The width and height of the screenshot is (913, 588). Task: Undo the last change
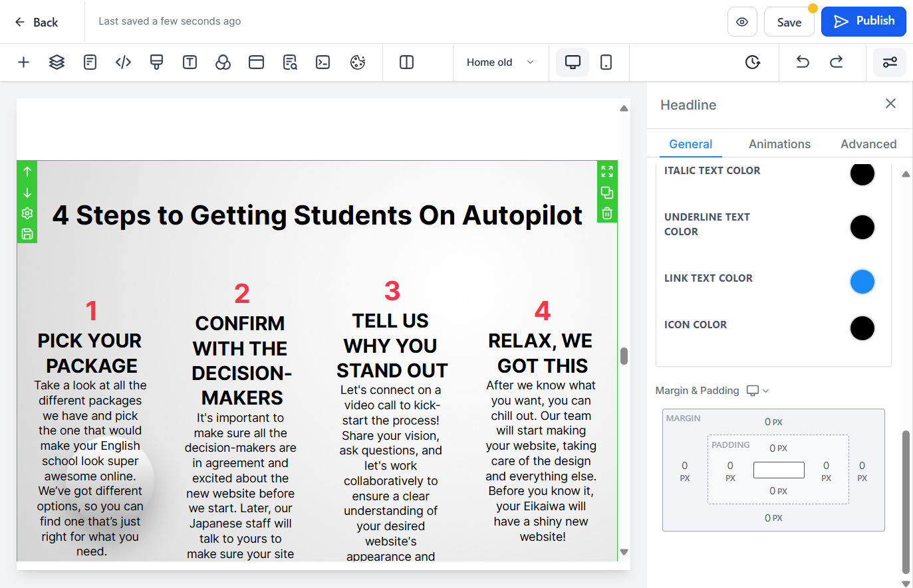pyautogui.click(x=803, y=62)
